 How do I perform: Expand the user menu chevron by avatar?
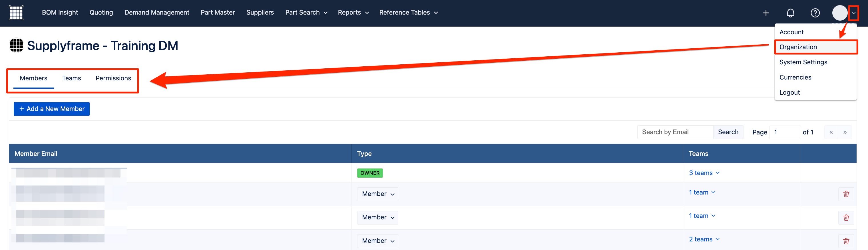[853, 13]
